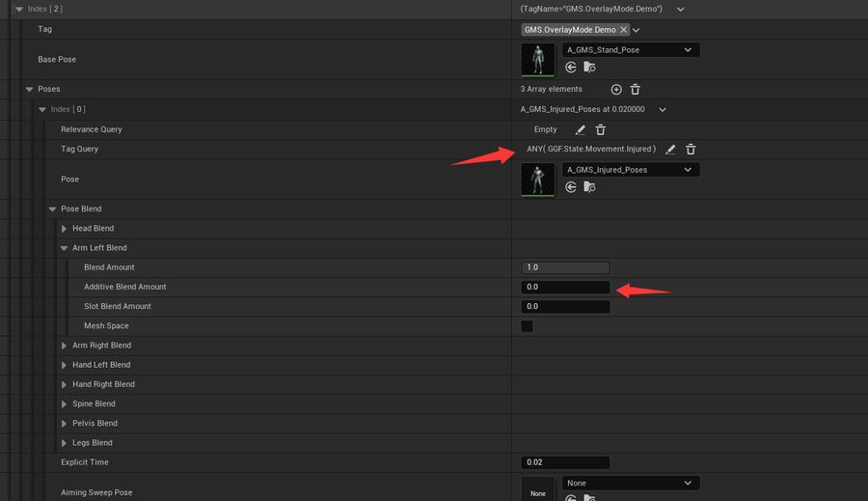Select the Mesh Space label

click(106, 326)
